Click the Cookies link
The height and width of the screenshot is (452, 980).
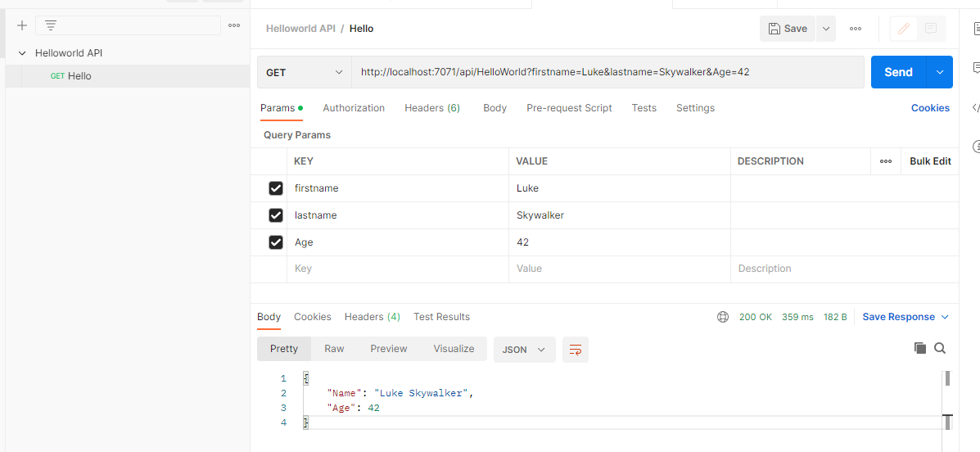930,108
